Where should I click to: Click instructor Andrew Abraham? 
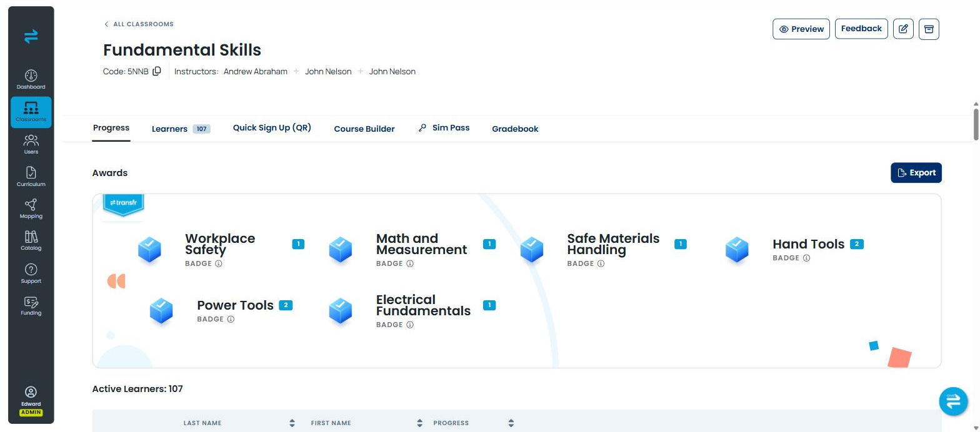[256, 71]
